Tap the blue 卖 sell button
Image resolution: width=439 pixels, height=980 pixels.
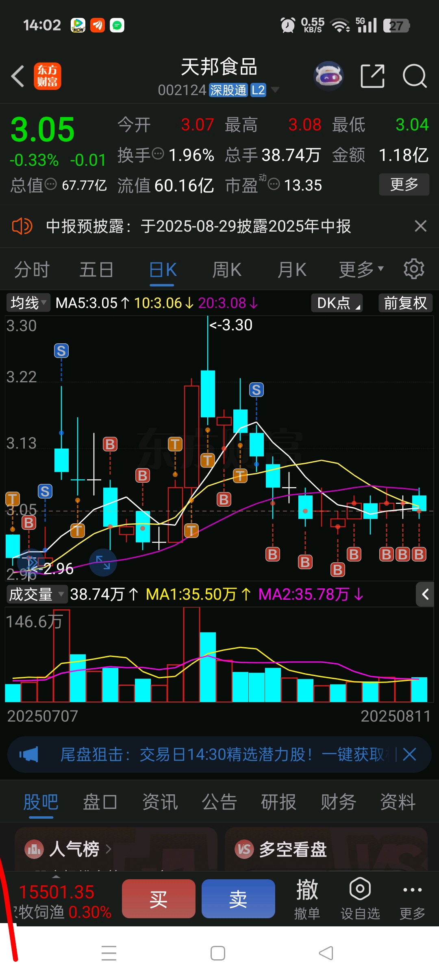click(x=238, y=899)
